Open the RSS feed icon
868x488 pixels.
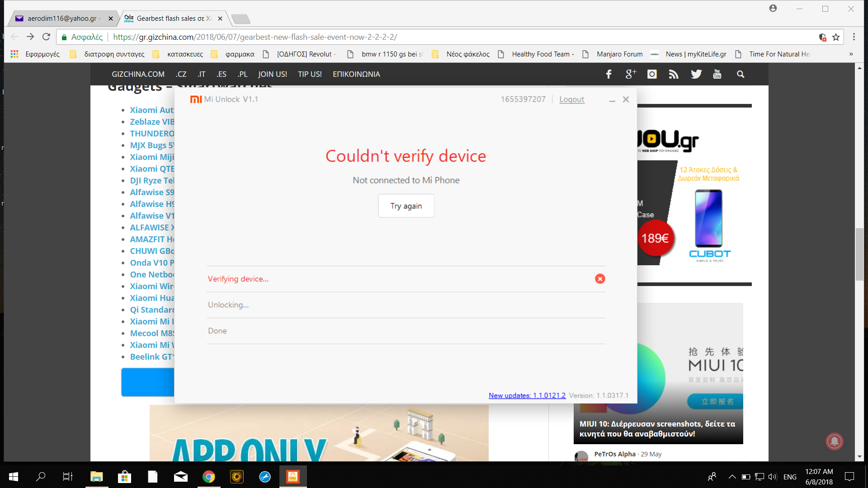tap(674, 74)
